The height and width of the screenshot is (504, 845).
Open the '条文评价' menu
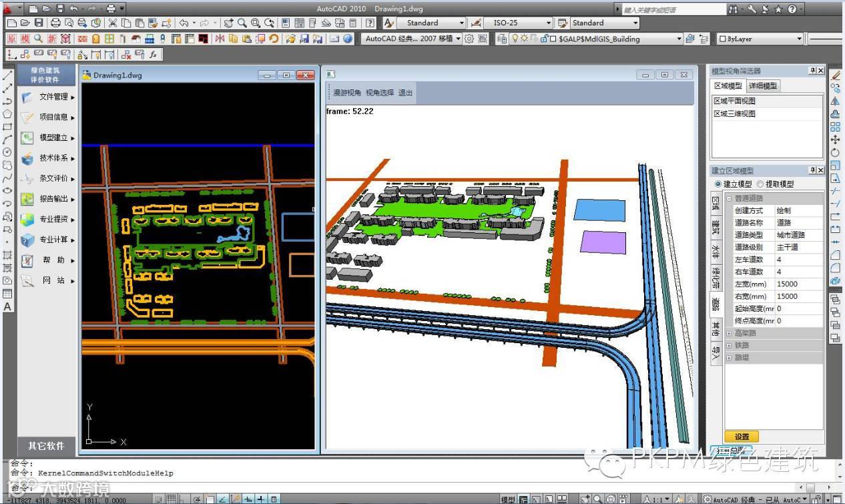(47, 178)
